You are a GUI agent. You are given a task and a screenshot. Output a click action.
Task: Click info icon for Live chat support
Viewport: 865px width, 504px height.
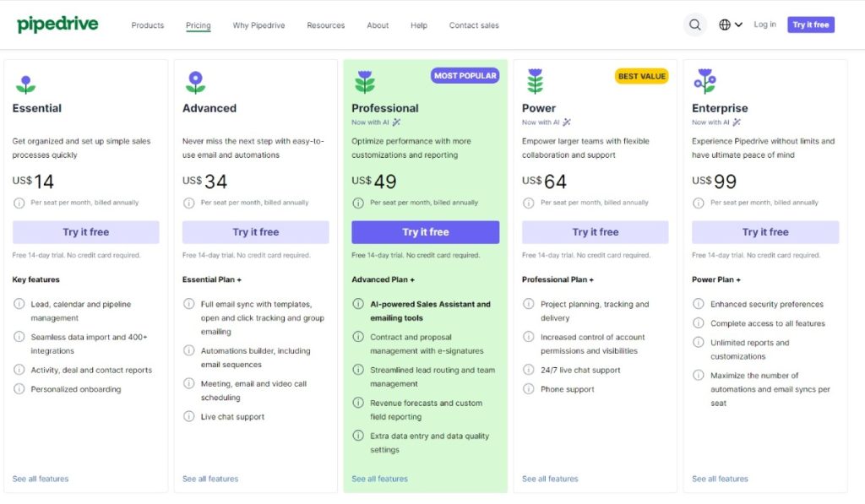188,416
